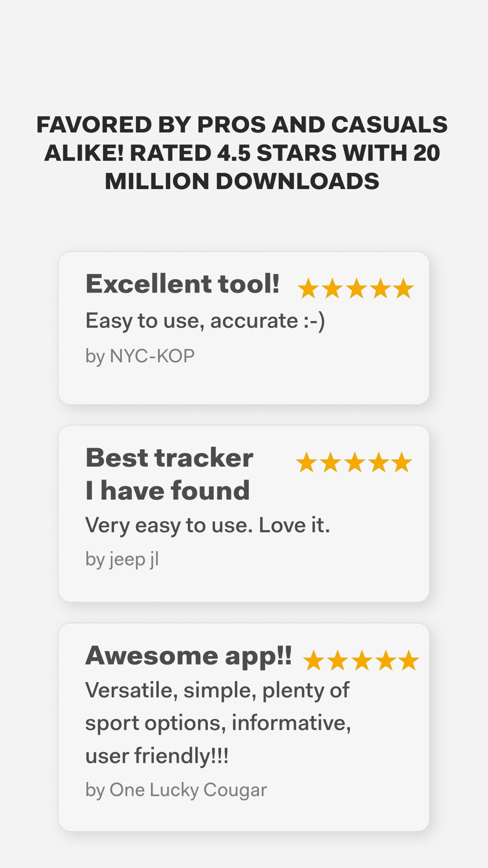The height and width of the screenshot is (868, 488).
Task: Click the first star on the Best tracker review
Action: click(306, 462)
